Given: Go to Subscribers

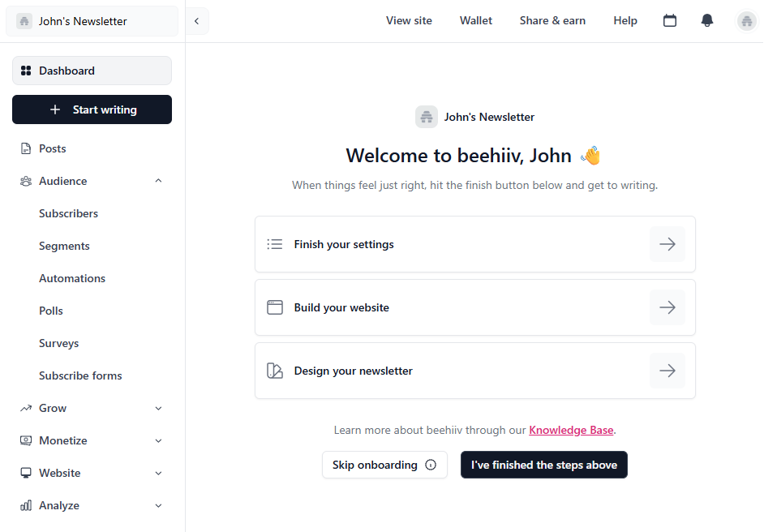Looking at the screenshot, I should [x=68, y=212].
